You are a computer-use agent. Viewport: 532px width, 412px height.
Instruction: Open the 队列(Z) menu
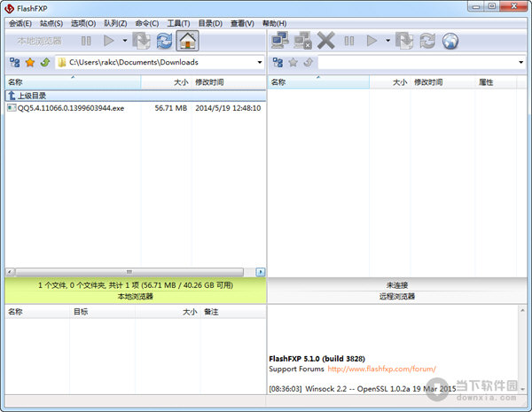tap(115, 23)
